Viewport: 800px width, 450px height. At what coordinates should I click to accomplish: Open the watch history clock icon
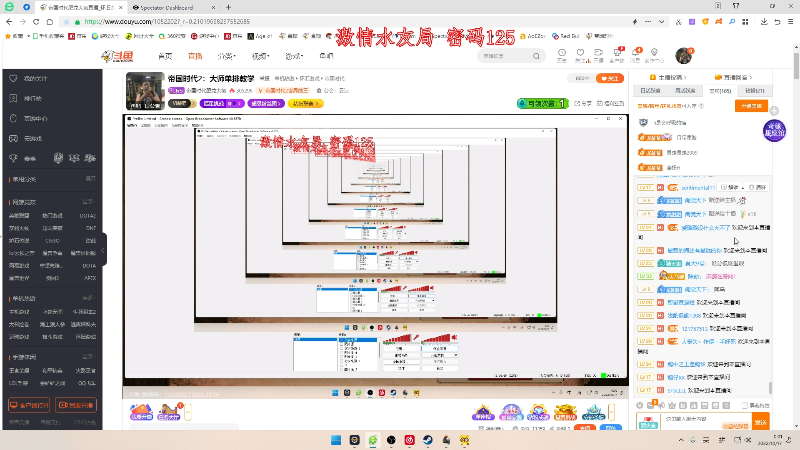[x=562, y=55]
